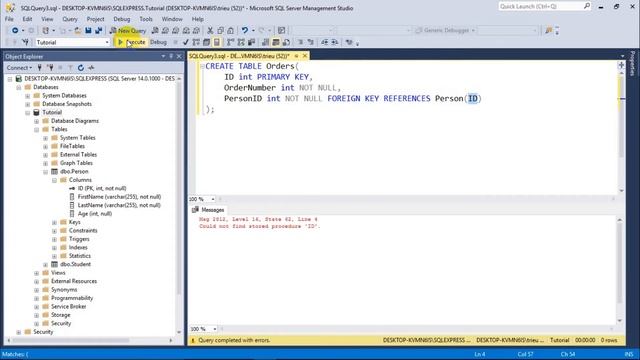
Task: Open the Project menu
Action: [x=95, y=19]
